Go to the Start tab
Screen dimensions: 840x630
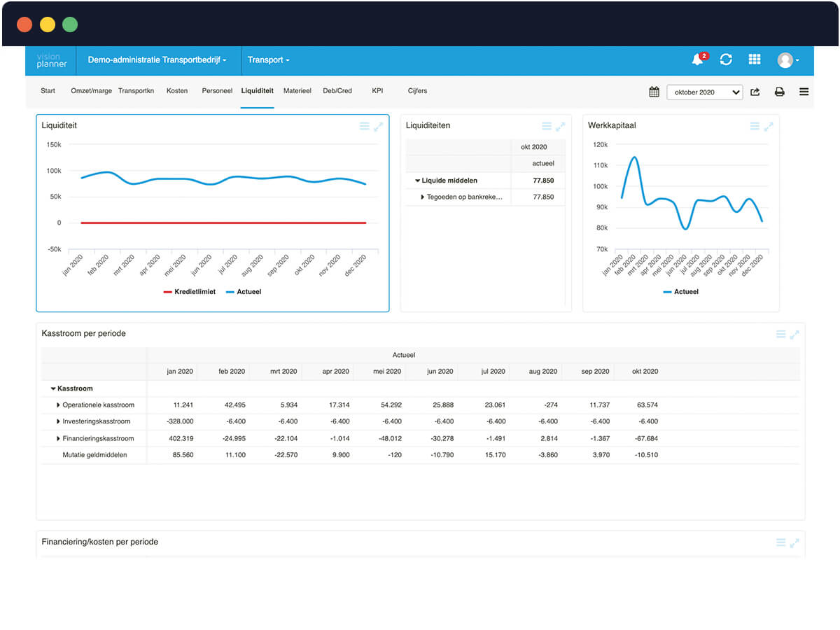coord(48,91)
